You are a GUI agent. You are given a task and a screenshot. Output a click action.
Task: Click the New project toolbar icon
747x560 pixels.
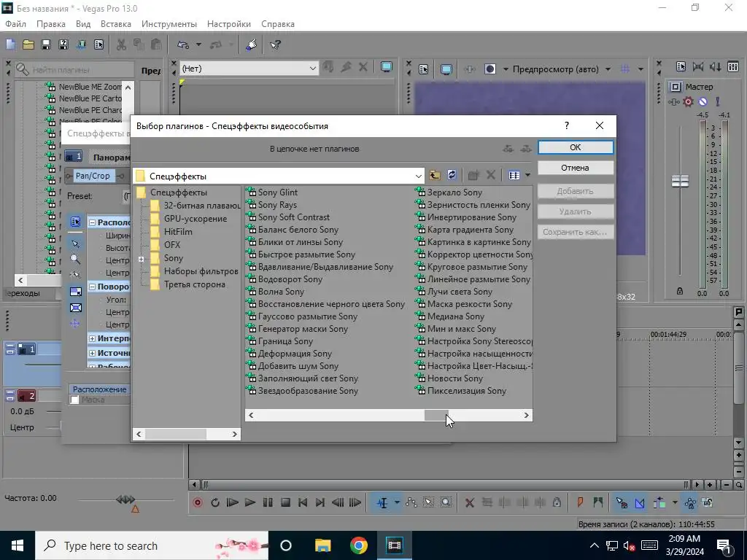[x=10, y=44]
